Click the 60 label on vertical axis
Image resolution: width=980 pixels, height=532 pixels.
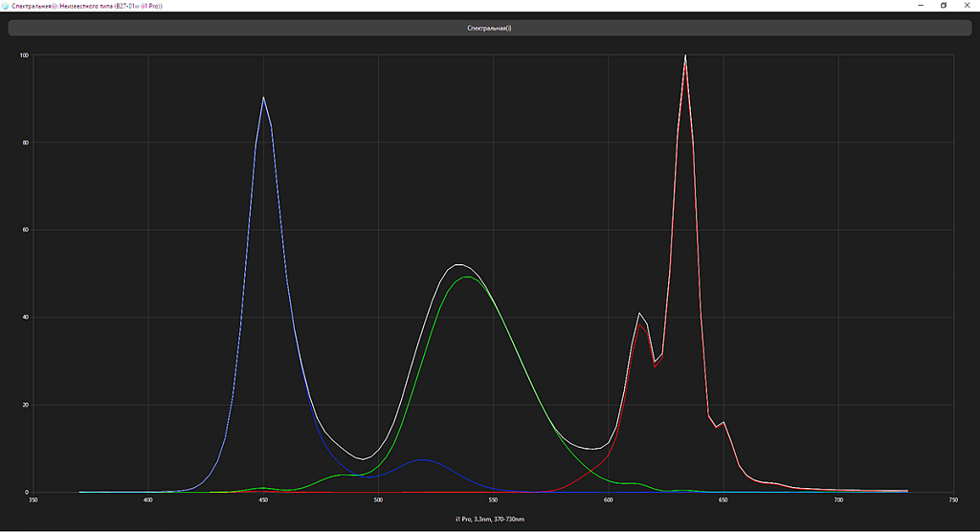tap(25, 230)
